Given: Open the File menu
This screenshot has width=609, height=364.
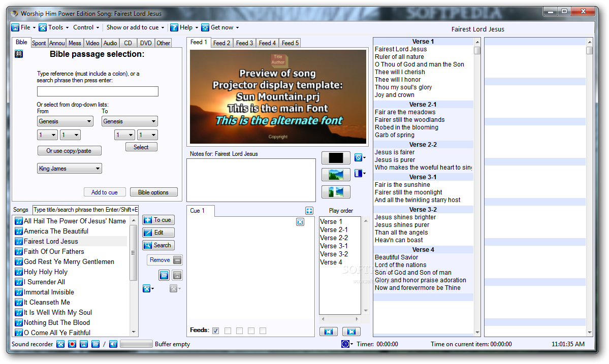Looking at the screenshot, I should coord(23,27).
